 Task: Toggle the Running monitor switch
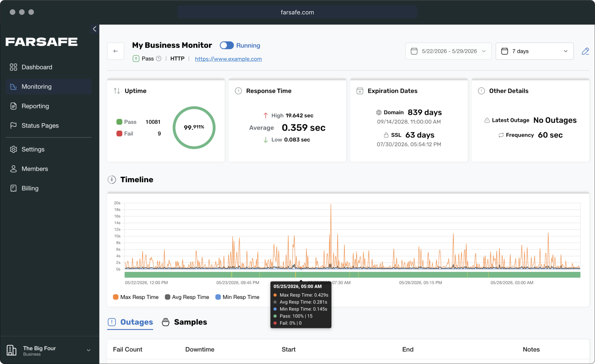point(227,45)
